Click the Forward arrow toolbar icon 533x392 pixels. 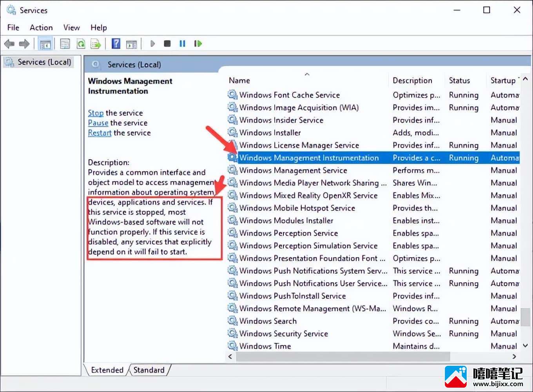[24, 44]
